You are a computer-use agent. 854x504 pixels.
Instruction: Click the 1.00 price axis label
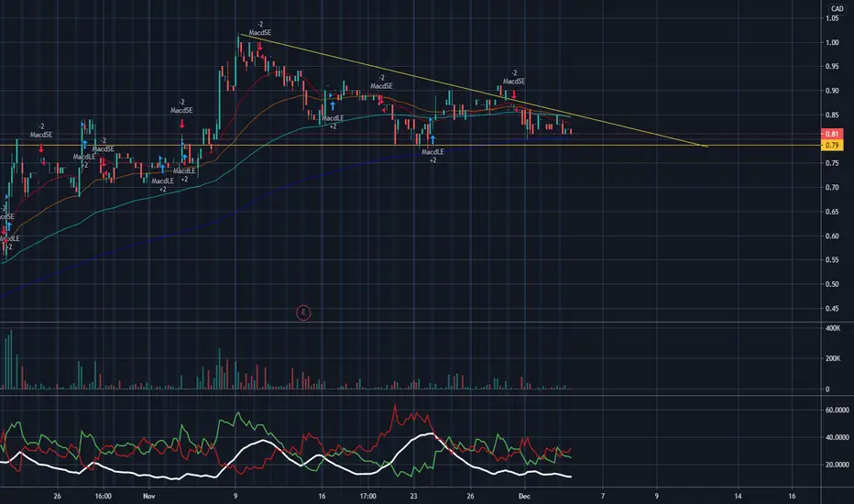coord(832,42)
